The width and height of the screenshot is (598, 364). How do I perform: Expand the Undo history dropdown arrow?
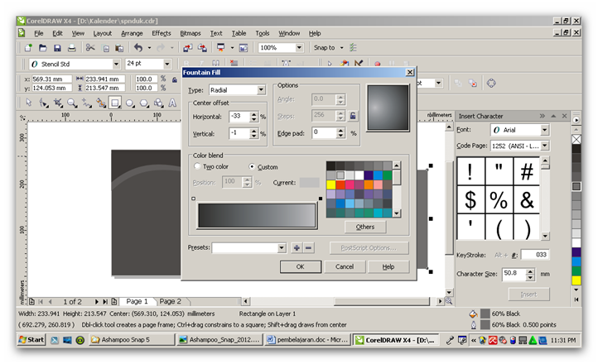click(149, 48)
